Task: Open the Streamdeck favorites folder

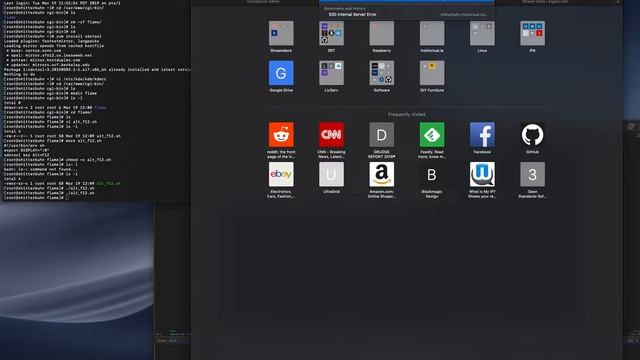Action: click(281, 33)
